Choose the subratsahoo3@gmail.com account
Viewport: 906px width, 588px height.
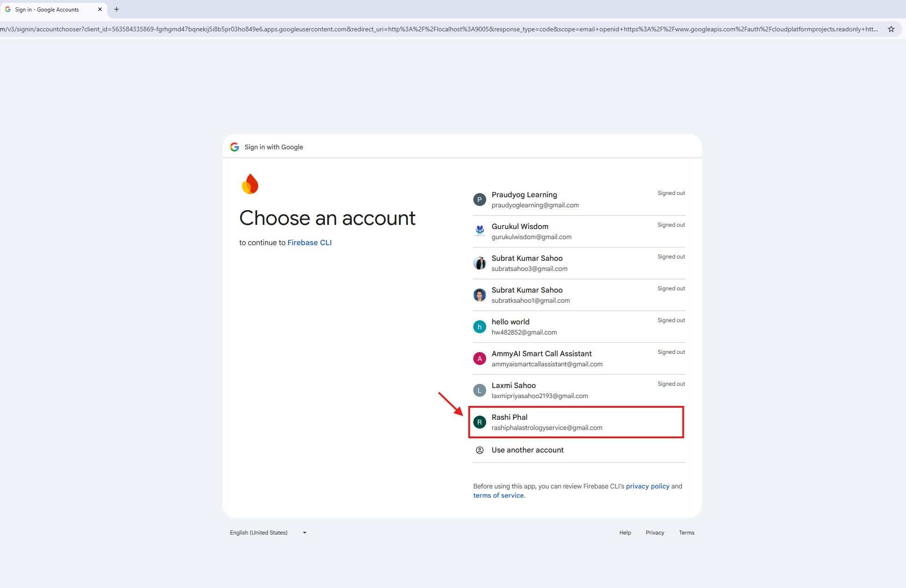529,263
